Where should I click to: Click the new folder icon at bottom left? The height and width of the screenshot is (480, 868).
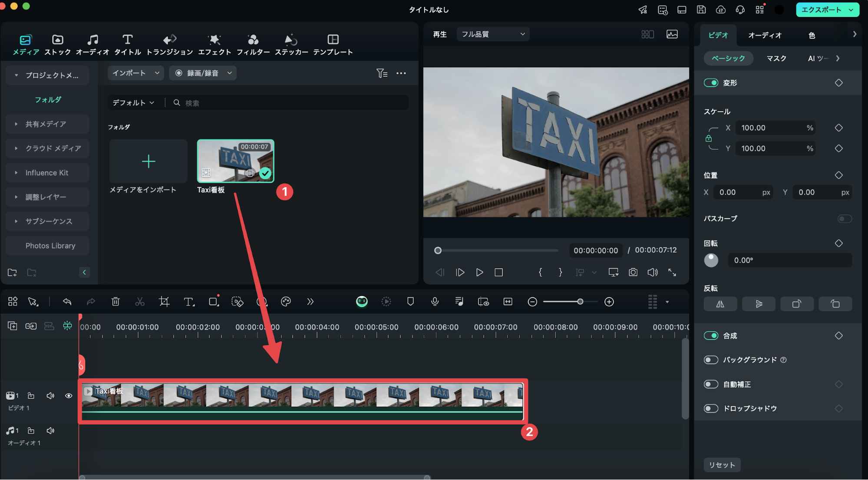(x=12, y=272)
